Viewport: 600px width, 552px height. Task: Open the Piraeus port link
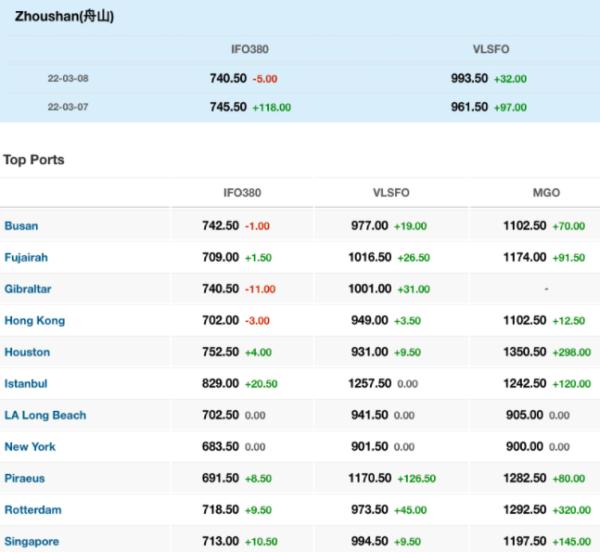click(25, 478)
